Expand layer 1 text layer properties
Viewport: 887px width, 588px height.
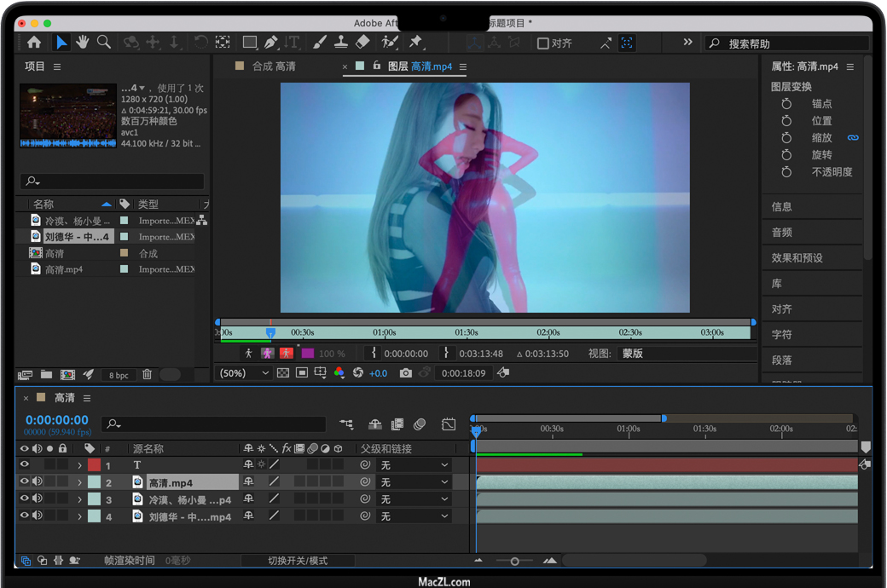[x=79, y=465]
